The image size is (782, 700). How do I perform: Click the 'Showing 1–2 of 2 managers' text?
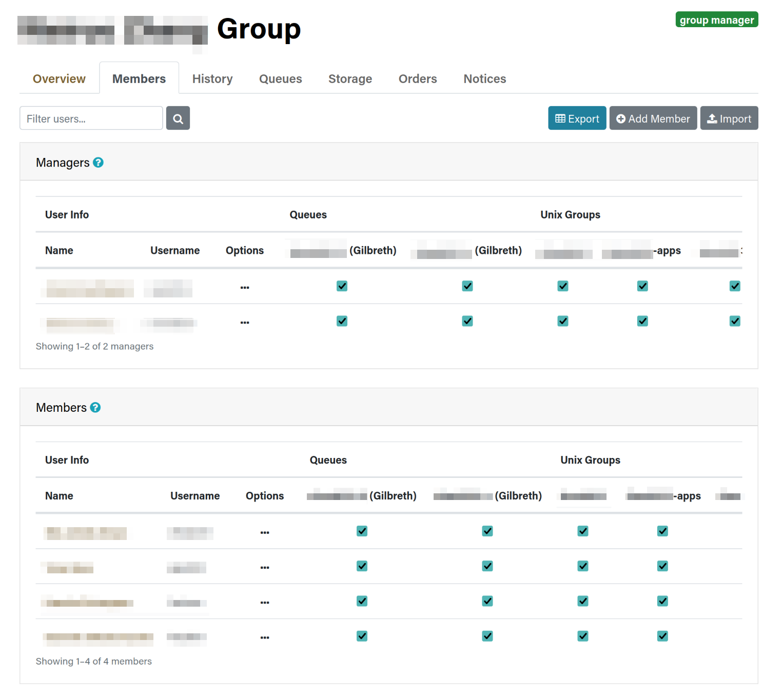[94, 346]
